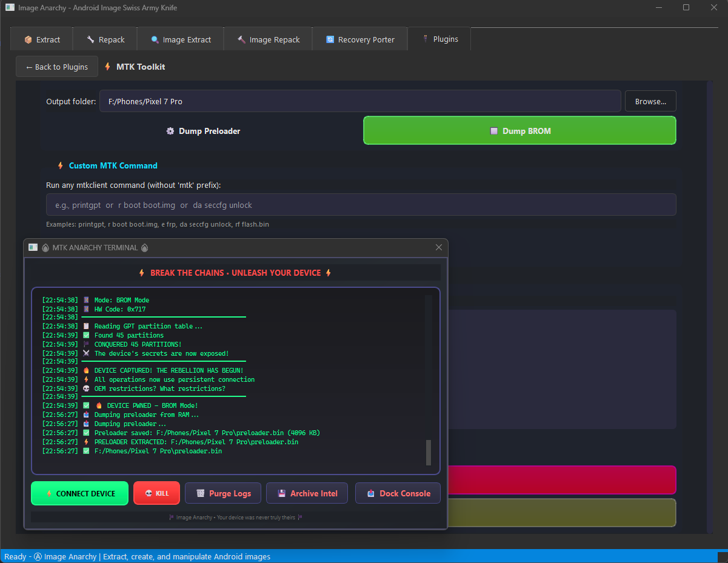Click the Browse button for output folder

650,101
